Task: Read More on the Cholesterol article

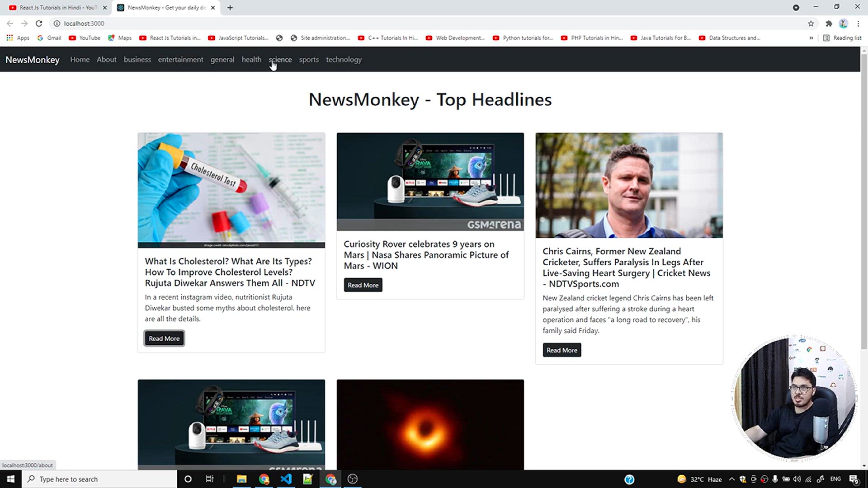Action: 164,338
